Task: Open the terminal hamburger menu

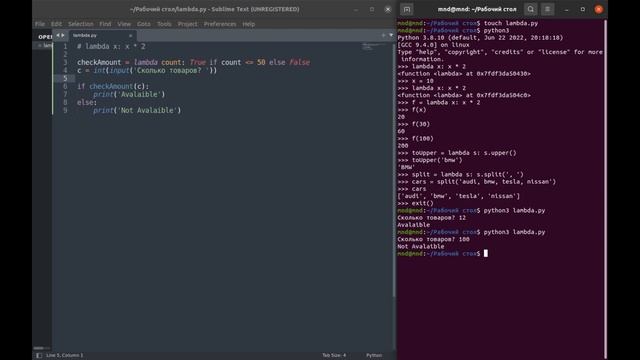Action: [547, 9]
